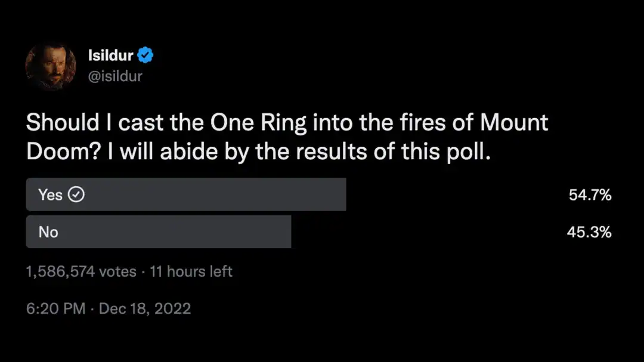Click the display name Isildur

click(x=110, y=56)
